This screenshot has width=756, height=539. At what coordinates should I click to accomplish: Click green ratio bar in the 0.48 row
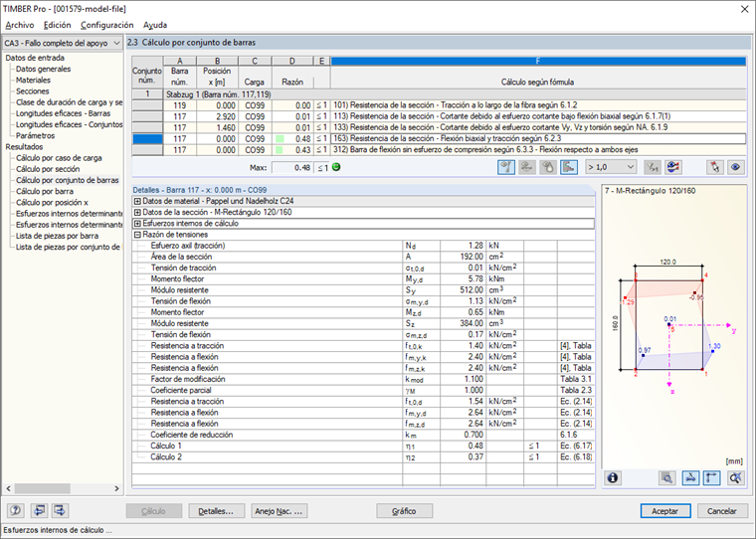[280, 139]
